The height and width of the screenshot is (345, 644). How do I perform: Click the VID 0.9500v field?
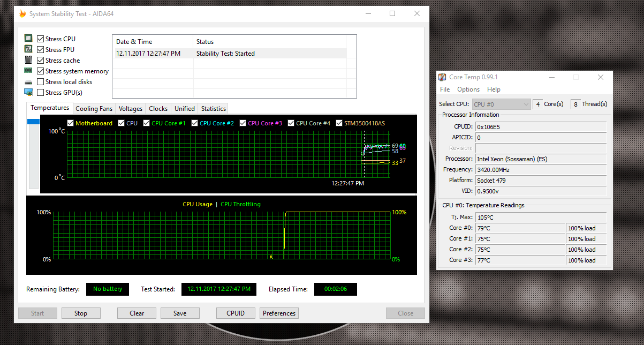pos(541,191)
